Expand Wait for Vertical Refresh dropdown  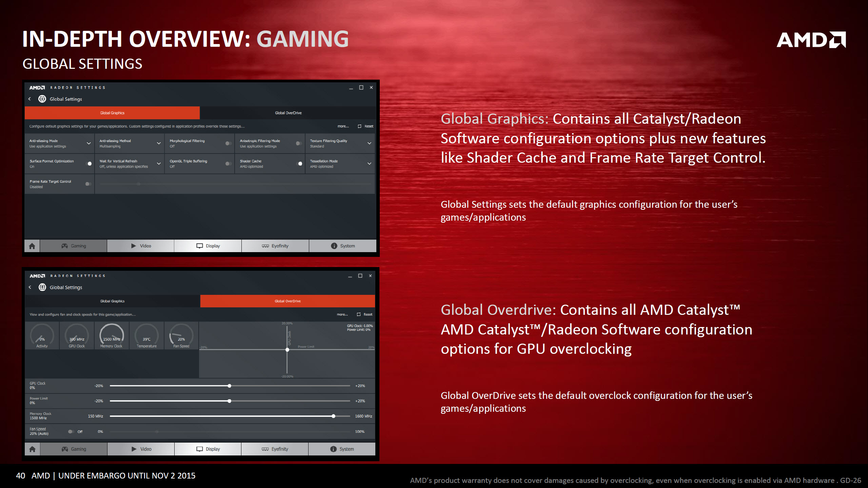coord(159,164)
